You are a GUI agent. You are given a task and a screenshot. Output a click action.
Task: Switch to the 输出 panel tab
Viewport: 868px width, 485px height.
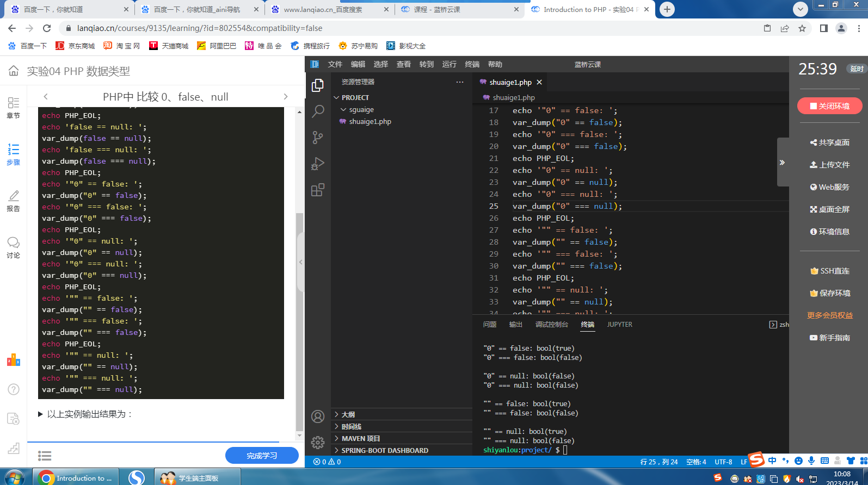[515, 325]
